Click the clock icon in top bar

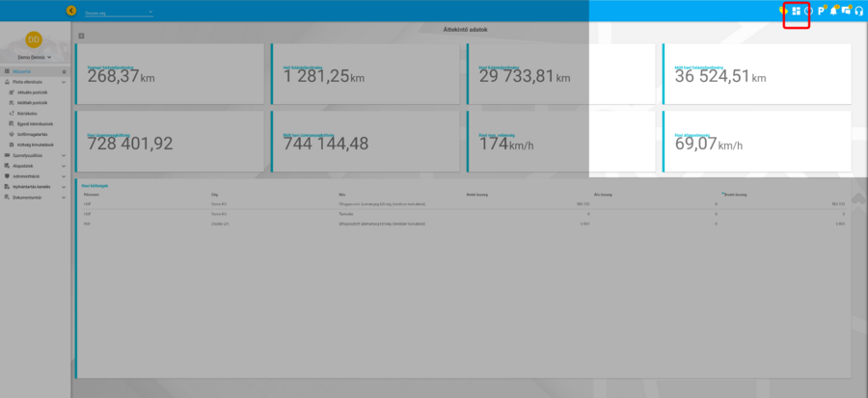point(808,11)
